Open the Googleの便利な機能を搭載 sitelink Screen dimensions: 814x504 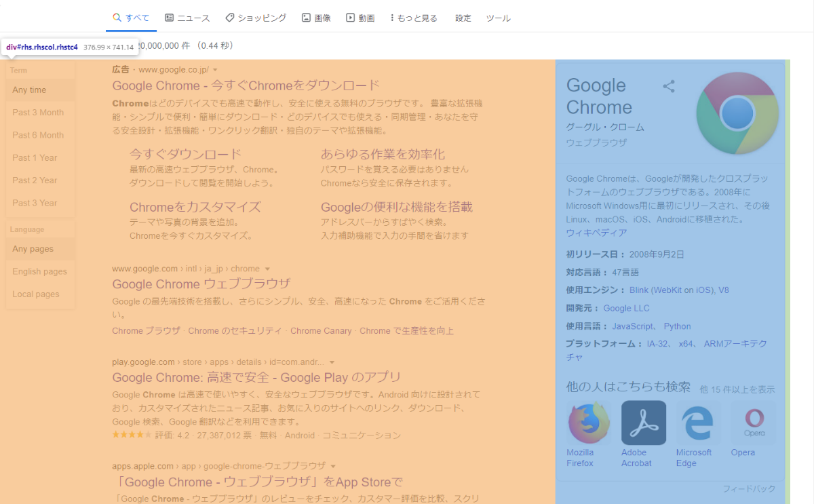click(x=397, y=207)
